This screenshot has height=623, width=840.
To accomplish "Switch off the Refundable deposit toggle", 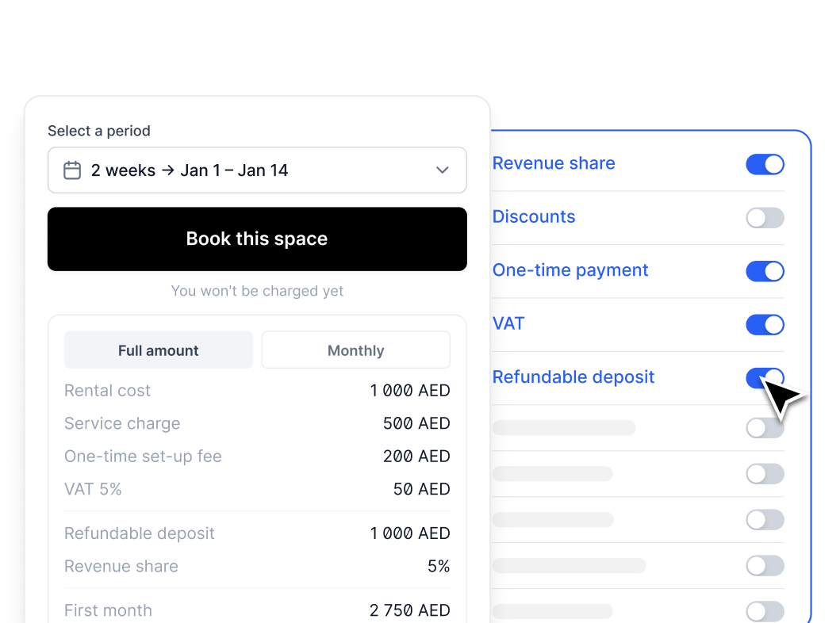I will (x=765, y=378).
